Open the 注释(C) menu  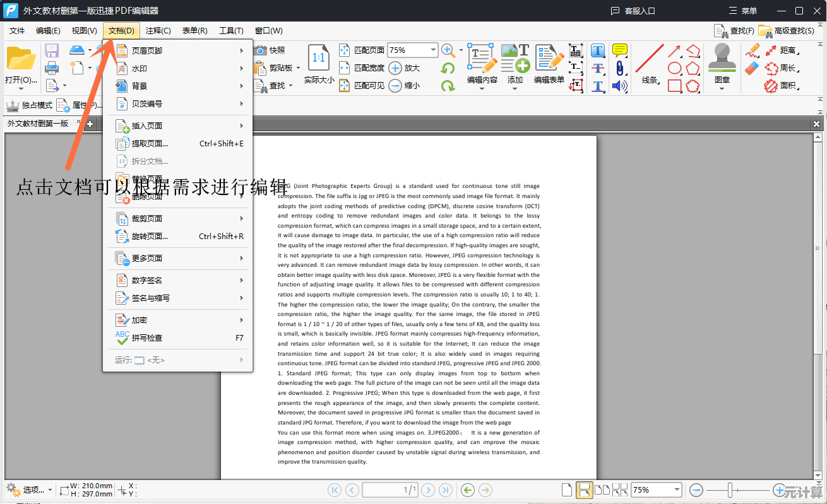pos(158,30)
